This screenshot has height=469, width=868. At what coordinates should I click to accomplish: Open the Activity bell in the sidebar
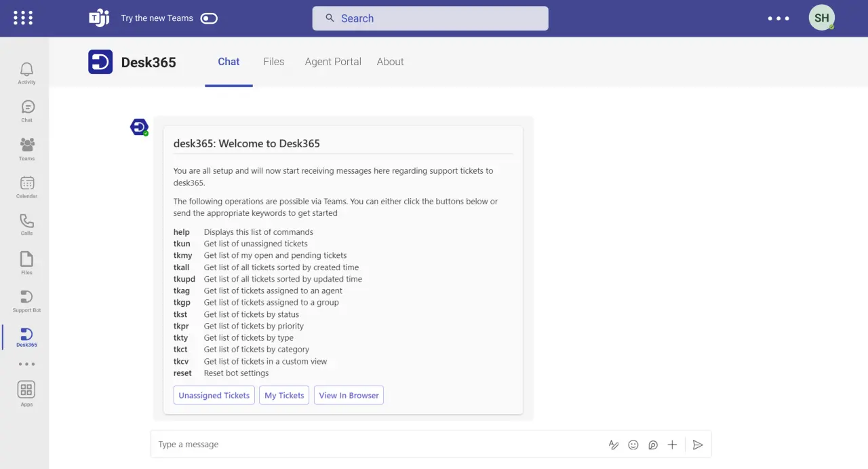click(x=26, y=71)
